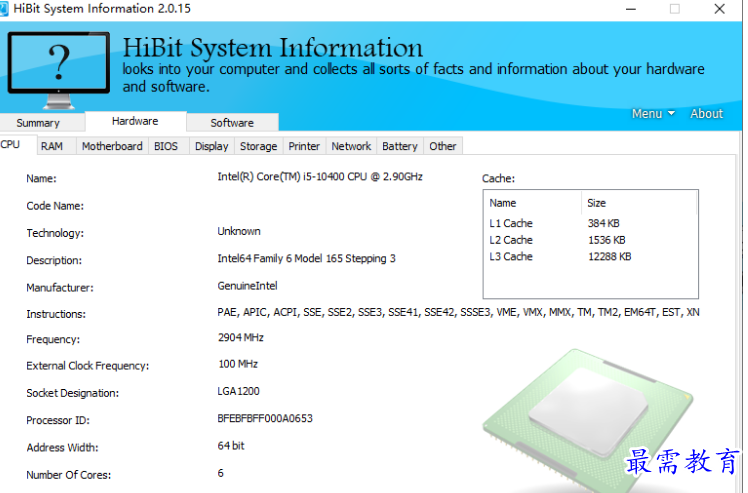Click the 384 KB cache size value
Viewport: 748px width, 493px height.
(603, 223)
